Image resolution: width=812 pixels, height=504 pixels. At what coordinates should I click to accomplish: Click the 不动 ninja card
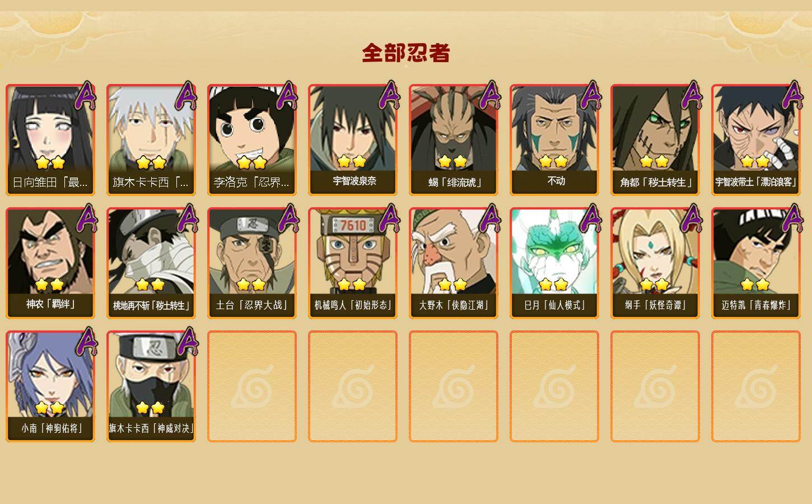(554, 140)
